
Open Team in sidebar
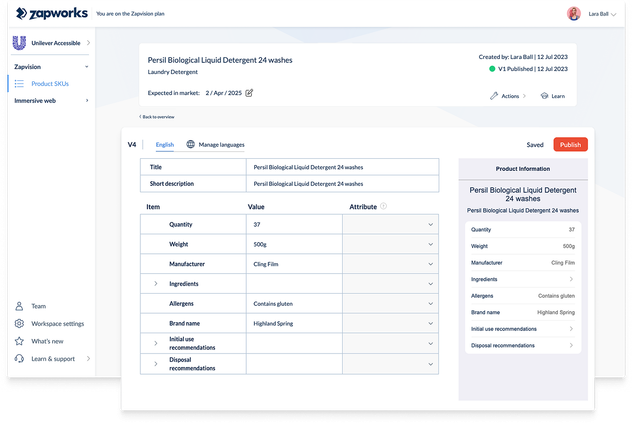click(x=39, y=306)
